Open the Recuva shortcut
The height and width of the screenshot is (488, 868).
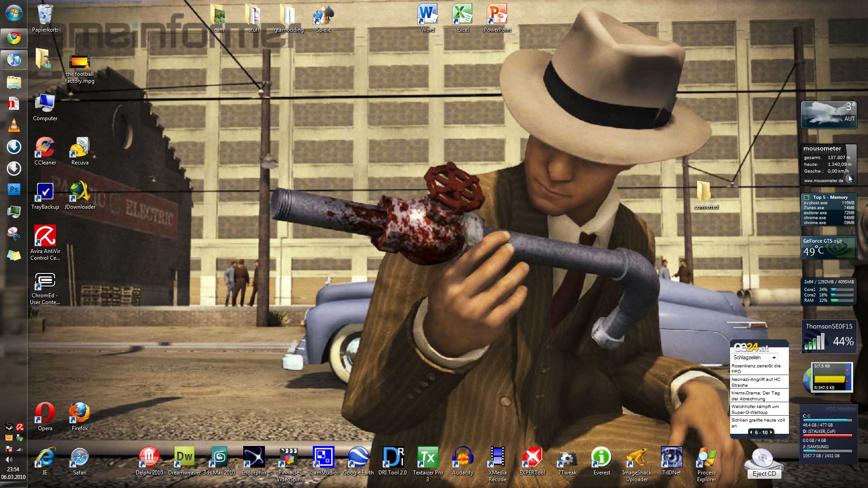tap(80, 151)
